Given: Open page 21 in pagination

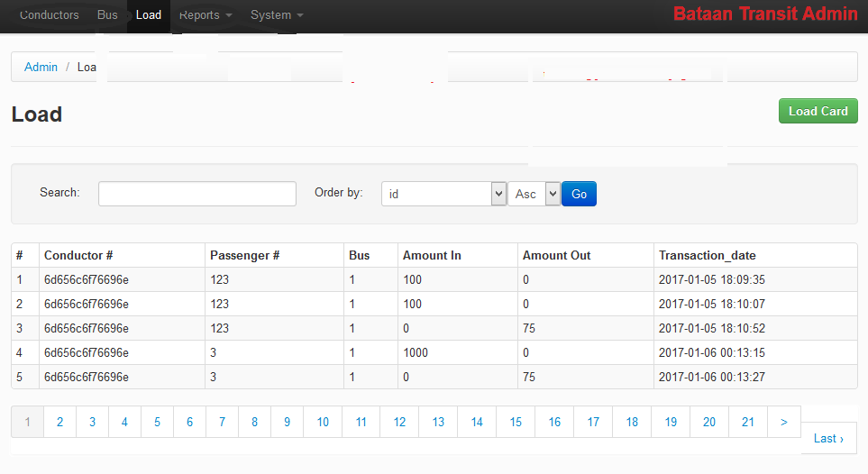Looking at the screenshot, I should [748, 422].
